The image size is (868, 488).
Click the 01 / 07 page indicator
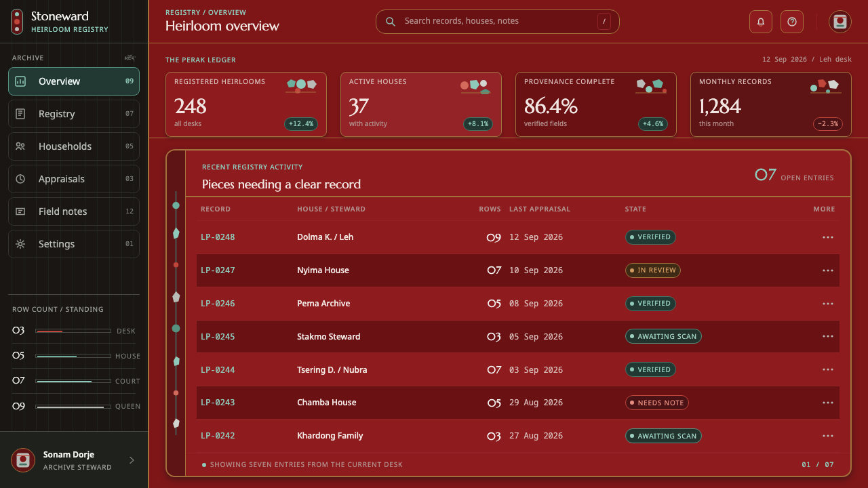[x=818, y=465]
